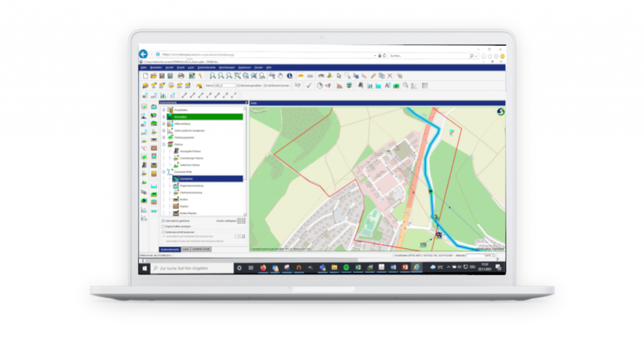Activate the hand pan tool
This screenshot has height=337, width=644.
click(x=280, y=76)
